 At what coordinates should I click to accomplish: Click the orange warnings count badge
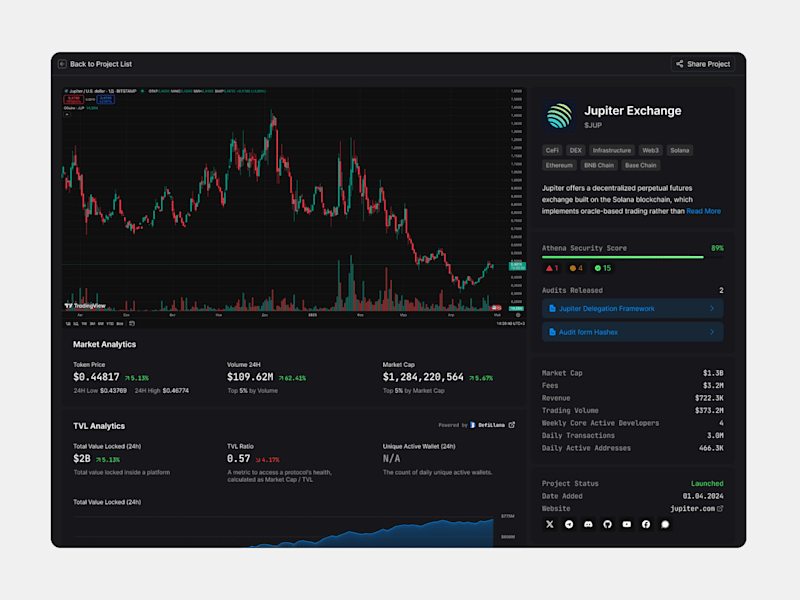(576, 268)
